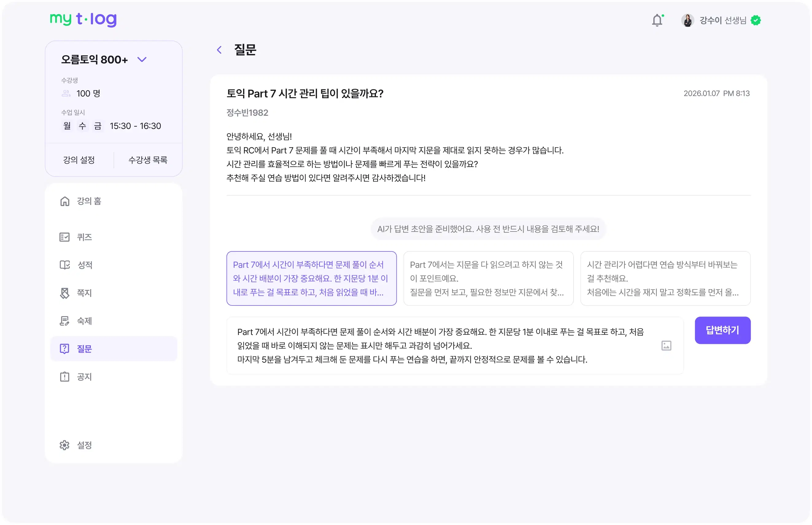Click the 쪽지 note icon

[x=64, y=293]
